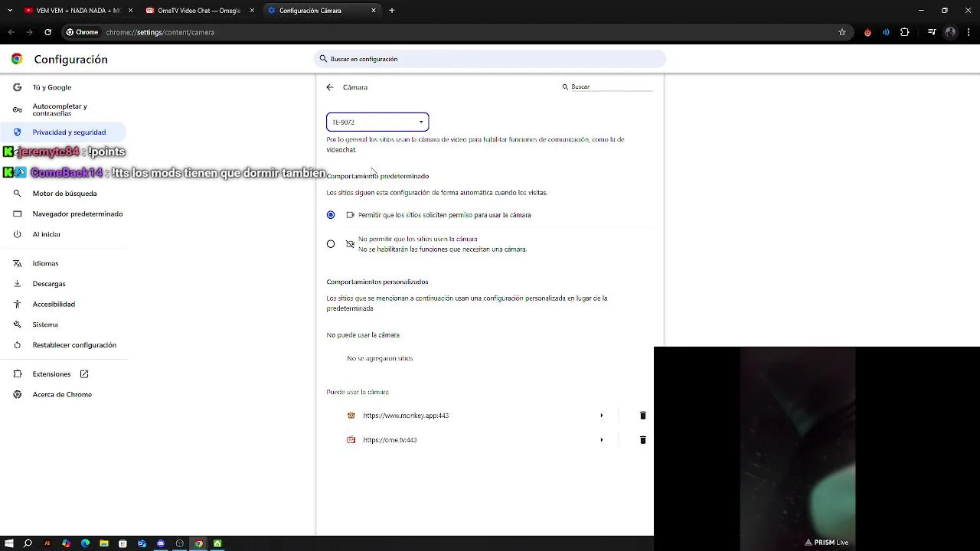
Task: Bookmark this page with the star icon
Action: click(842, 32)
